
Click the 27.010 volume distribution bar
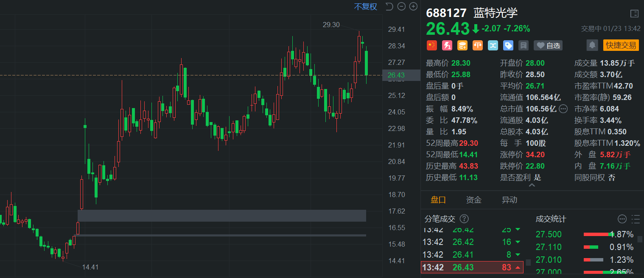594,260
